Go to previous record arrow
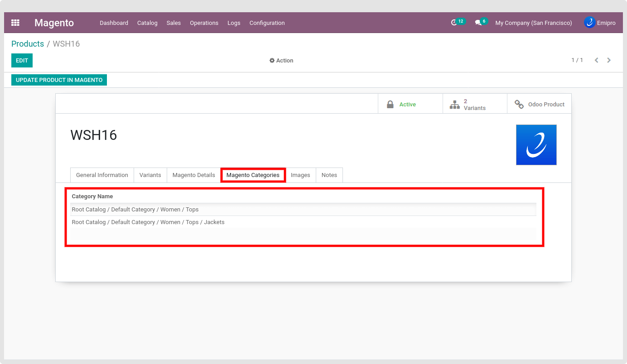The image size is (627, 364). point(597,60)
